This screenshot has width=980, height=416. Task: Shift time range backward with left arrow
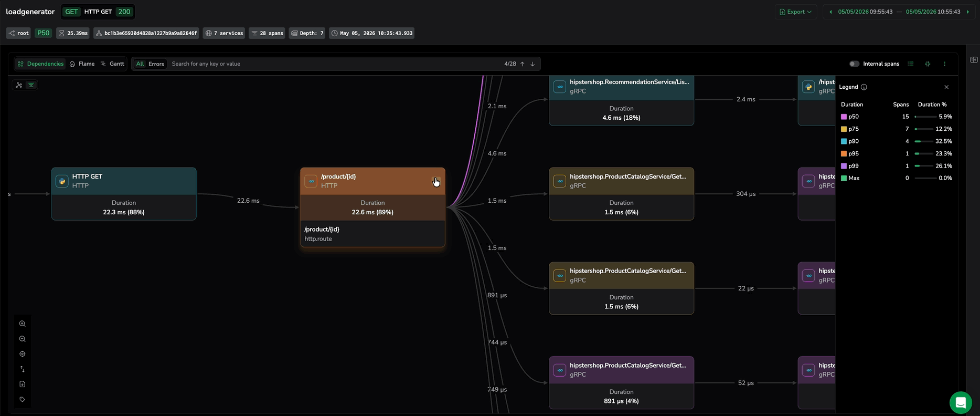pos(830,12)
